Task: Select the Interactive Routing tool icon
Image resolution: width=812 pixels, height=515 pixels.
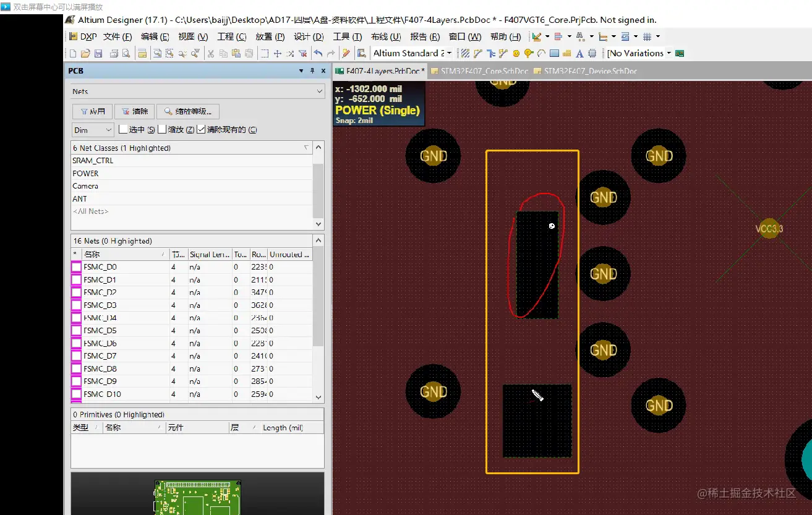Action: tap(478, 53)
